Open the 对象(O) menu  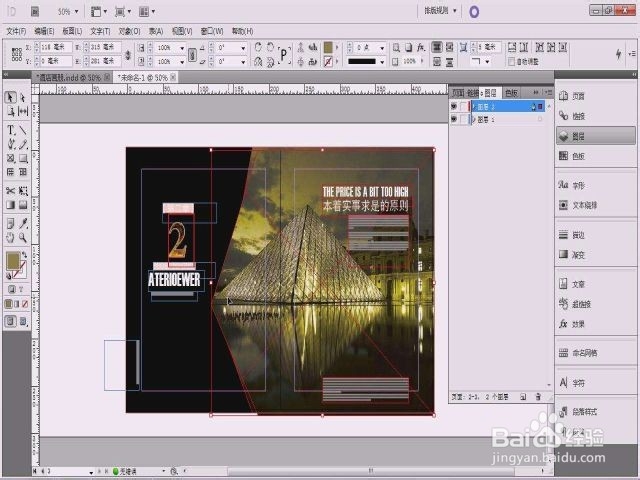[x=129, y=31]
